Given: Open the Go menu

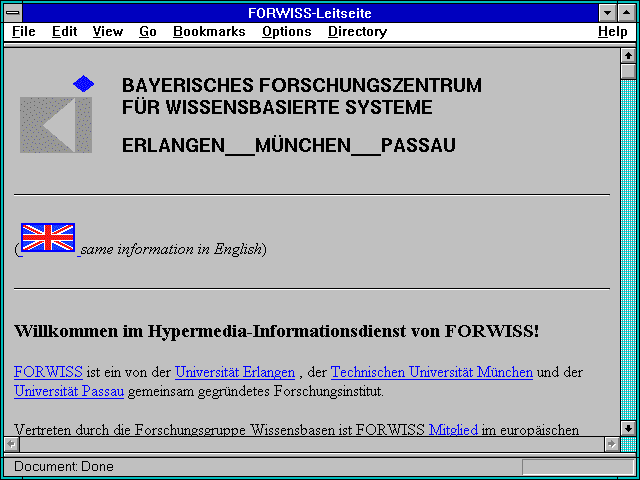Looking at the screenshot, I should tap(148, 31).
